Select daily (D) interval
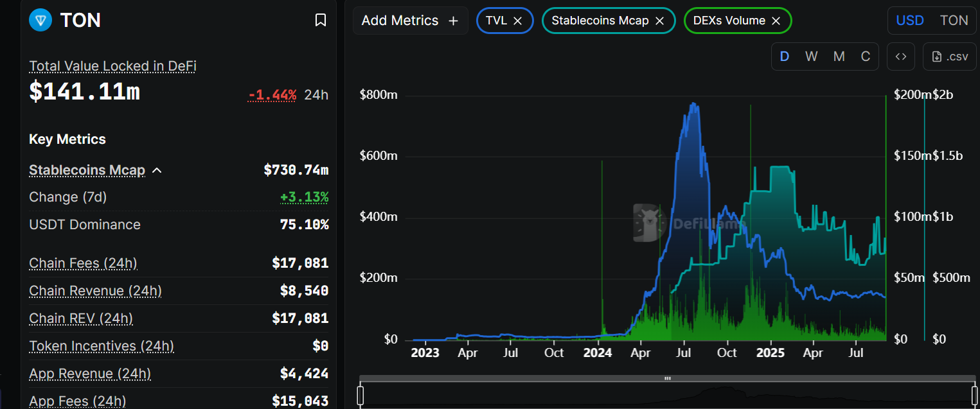Viewport: 980px width, 409px height. click(784, 57)
